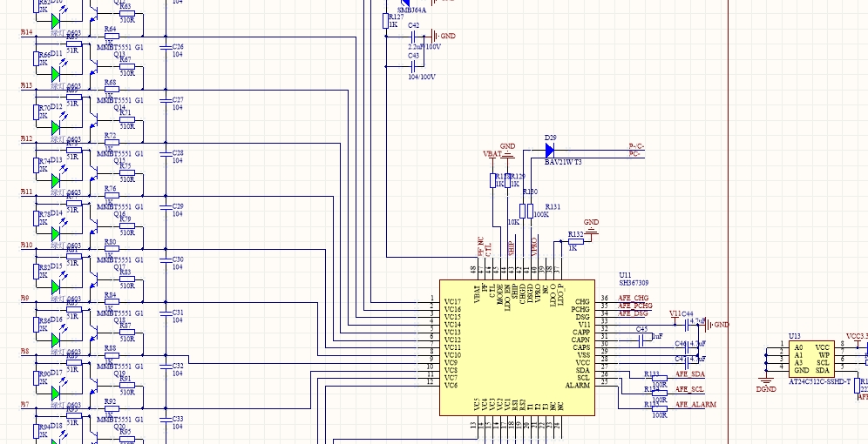The width and height of the screenshot is (868, 444).
Task: Click capacitor C43 symbol
Action: click(413, 66)
